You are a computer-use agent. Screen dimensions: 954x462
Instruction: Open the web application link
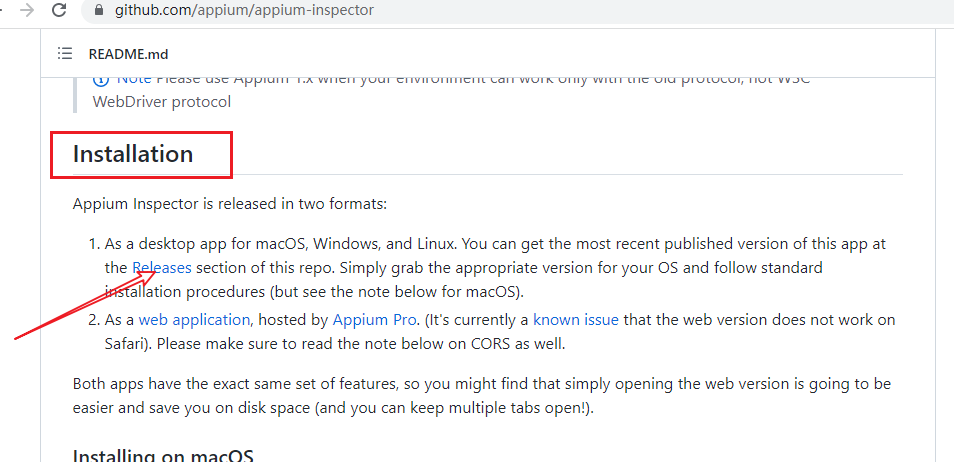pos(194,320)
